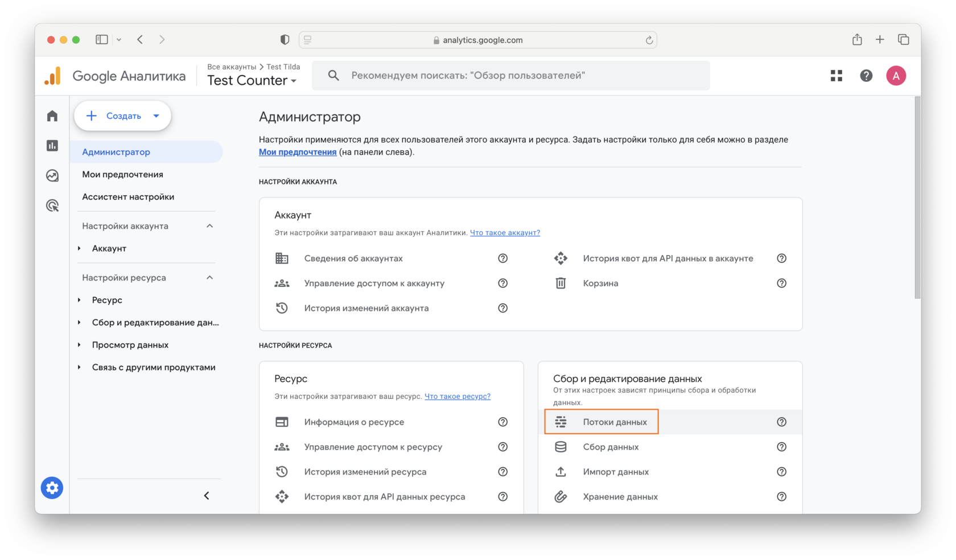956x560 pixels.
Task: Open the Google apps grid icon
Action: [836, 76]
